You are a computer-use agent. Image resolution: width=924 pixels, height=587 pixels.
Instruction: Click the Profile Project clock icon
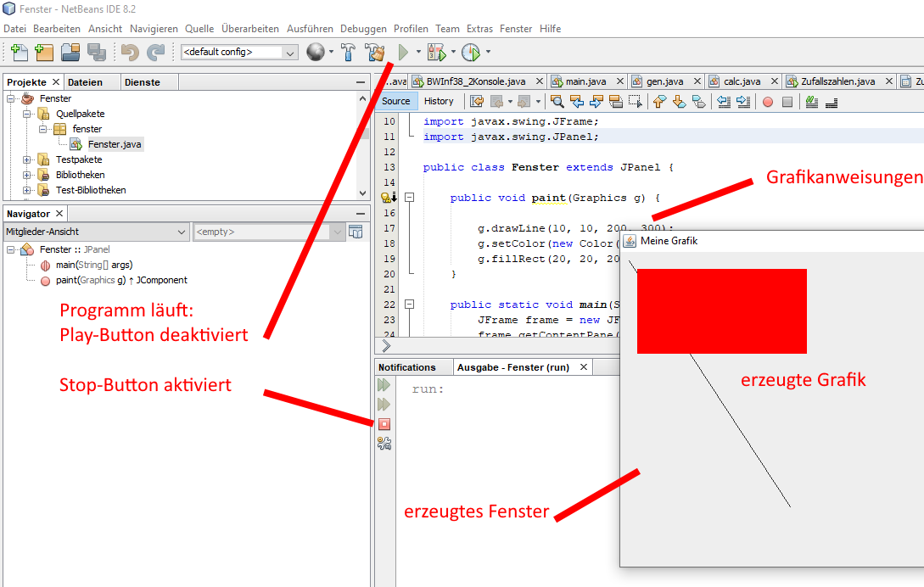[471, 53]
